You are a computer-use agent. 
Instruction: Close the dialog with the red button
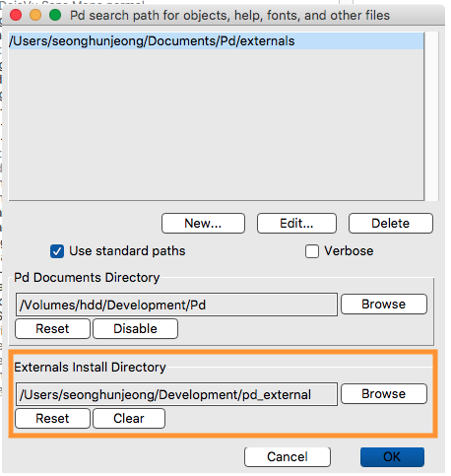coord(16,15)
